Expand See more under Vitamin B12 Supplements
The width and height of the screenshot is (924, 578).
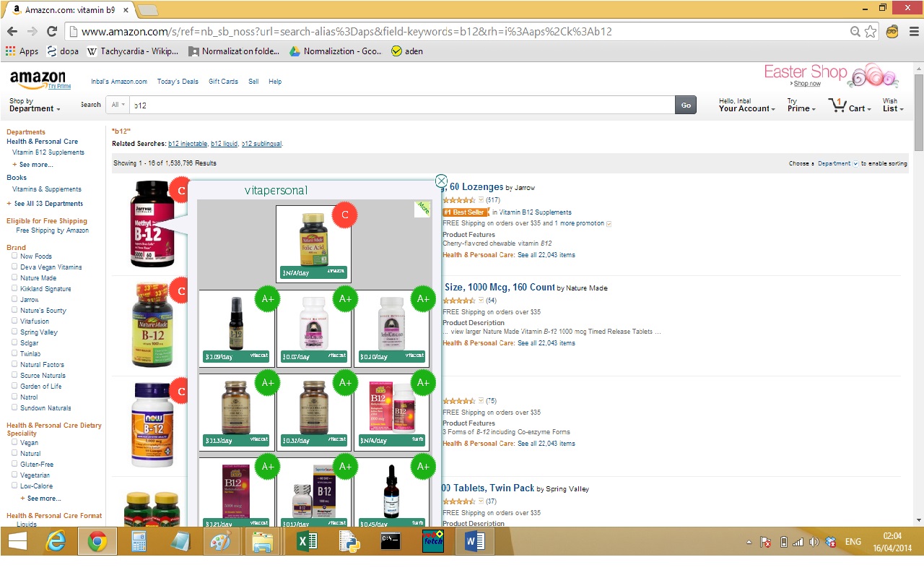(x=36, y=165)
